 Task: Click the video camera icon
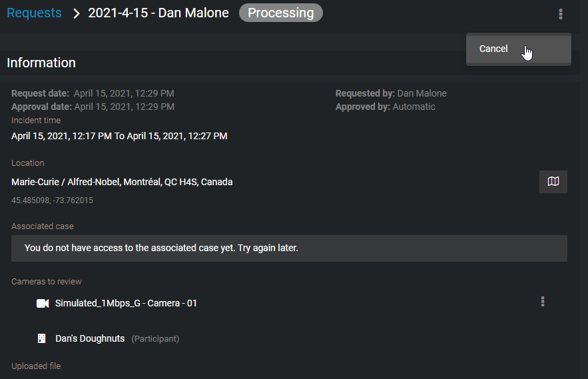click(x=43, y=303)
